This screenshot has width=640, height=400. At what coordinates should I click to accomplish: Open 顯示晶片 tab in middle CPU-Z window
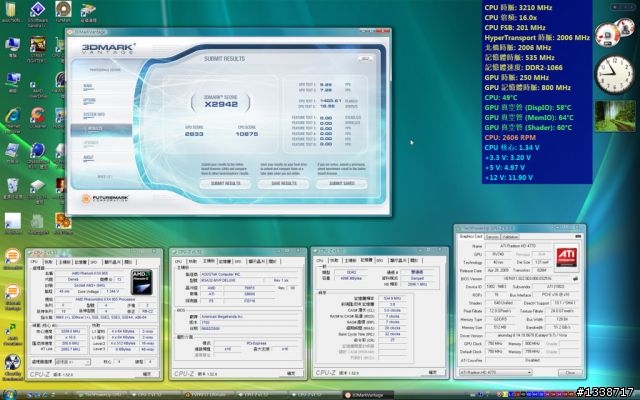tap(257, 261)
